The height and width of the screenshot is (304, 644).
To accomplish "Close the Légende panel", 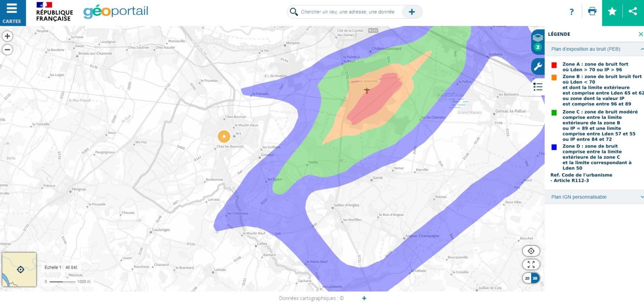I will click(641, 34).
